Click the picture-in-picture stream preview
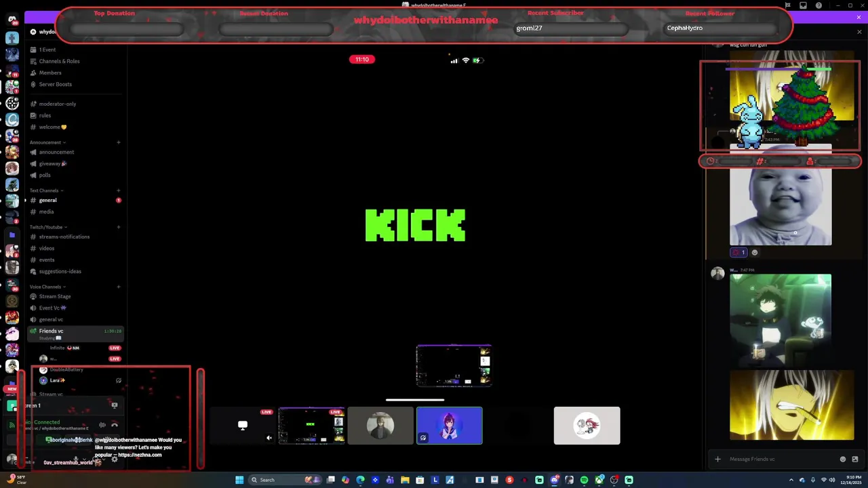Image resolution: width=868 pixels, height=488 pixels. [454, 366]
